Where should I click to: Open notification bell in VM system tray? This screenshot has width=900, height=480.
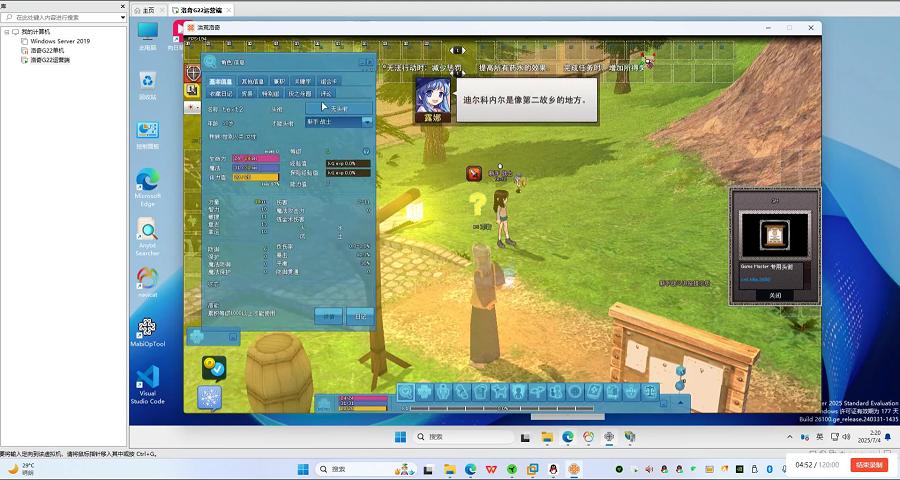pyautogui.click(x=889, y=437)
